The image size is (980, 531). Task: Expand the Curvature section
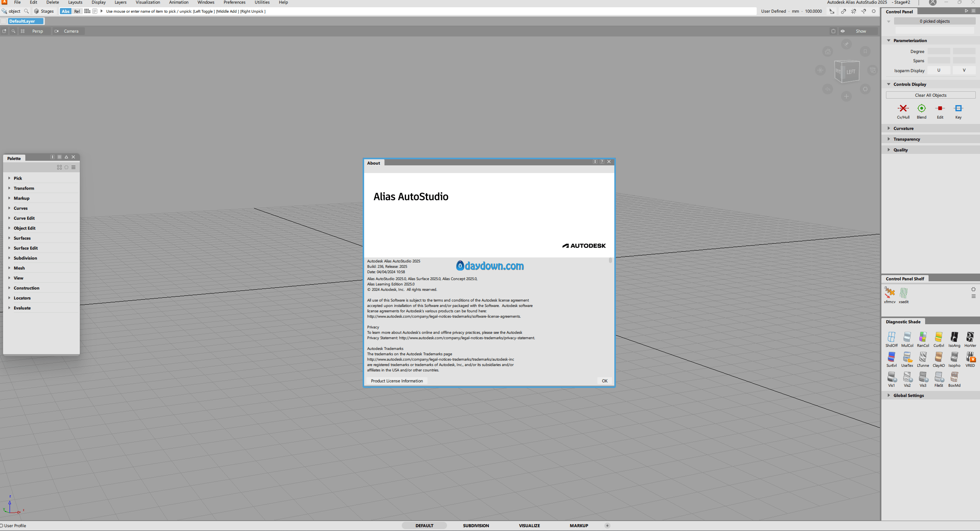tap(903, 129)
